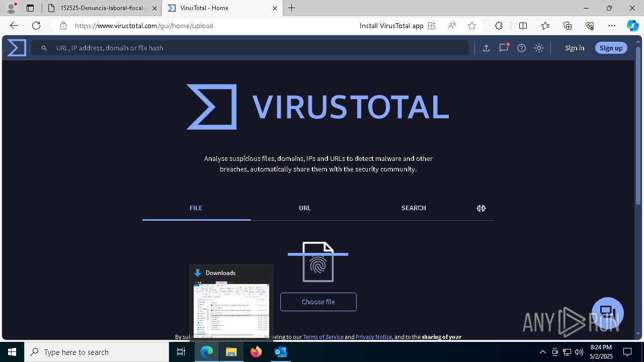Open Firefox from taskbar
Image resolution: width=644 pixels, height=362 pixels.
click(x=256, y=352)
